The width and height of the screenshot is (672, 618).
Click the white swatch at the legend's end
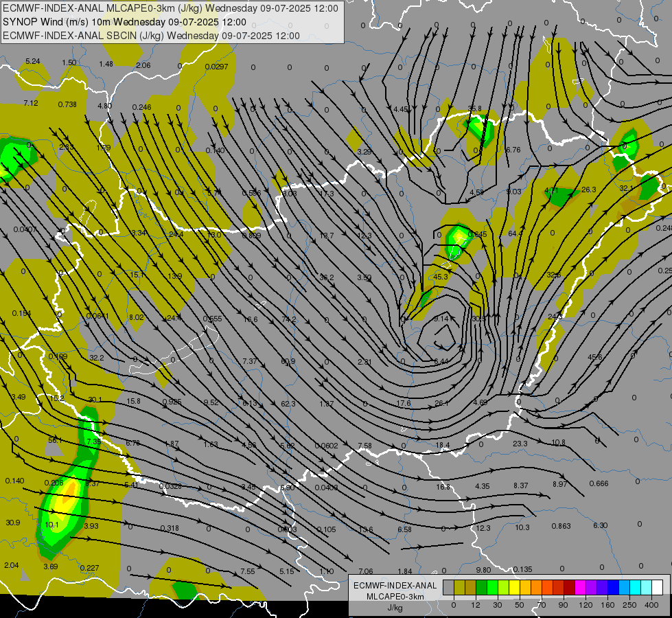[x=657, y=587]
